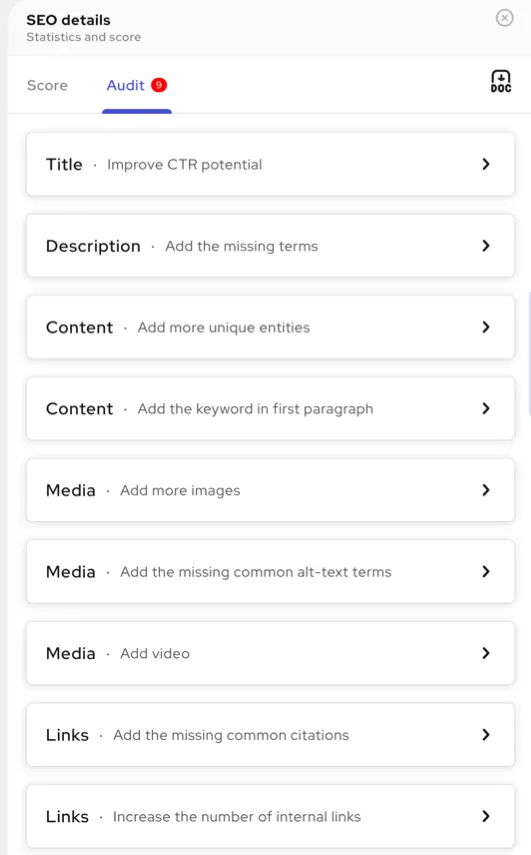Expand Description missing terms chevron
The height and width of the screenshot is (855, 531).
(486, 246)
